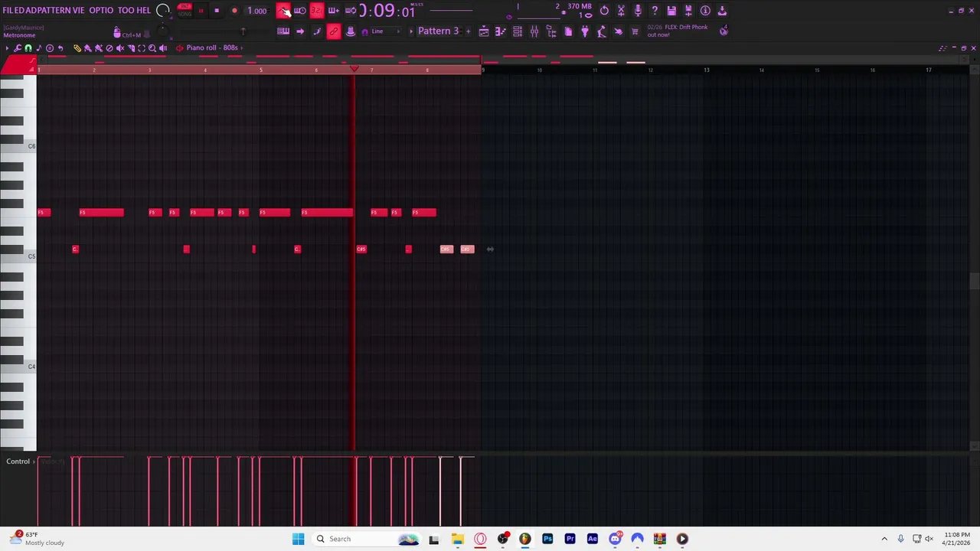Save the project with disk icon
This screenshot has width=980, height=551.
tap(671, 11)
